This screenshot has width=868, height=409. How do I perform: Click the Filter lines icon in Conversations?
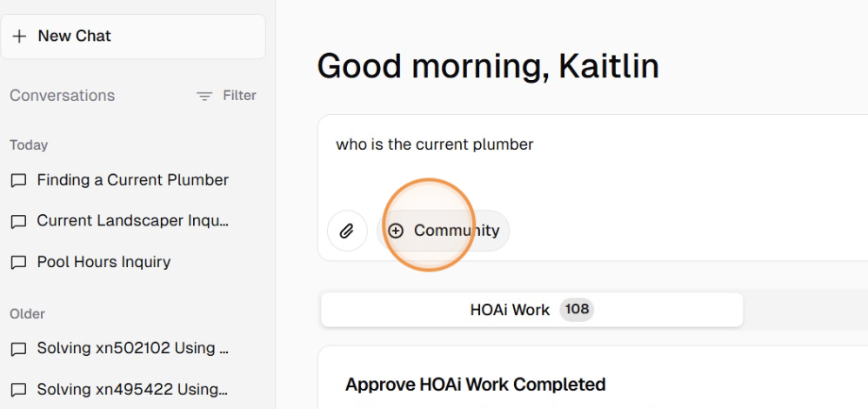(x=204, y=96)
